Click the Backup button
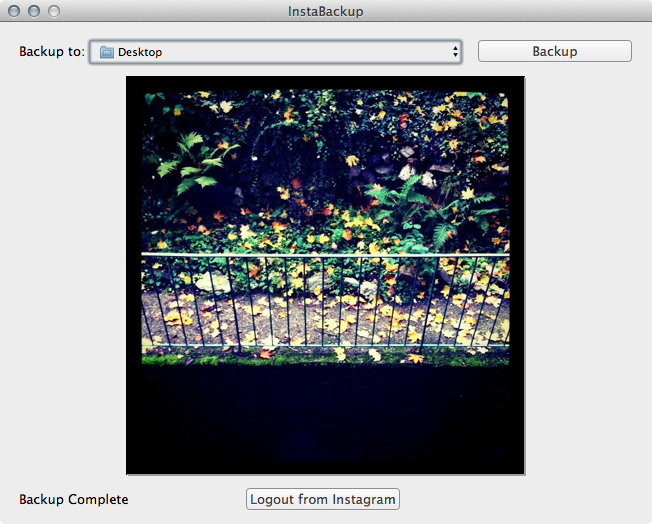652x524 pixels. (555, 51)
